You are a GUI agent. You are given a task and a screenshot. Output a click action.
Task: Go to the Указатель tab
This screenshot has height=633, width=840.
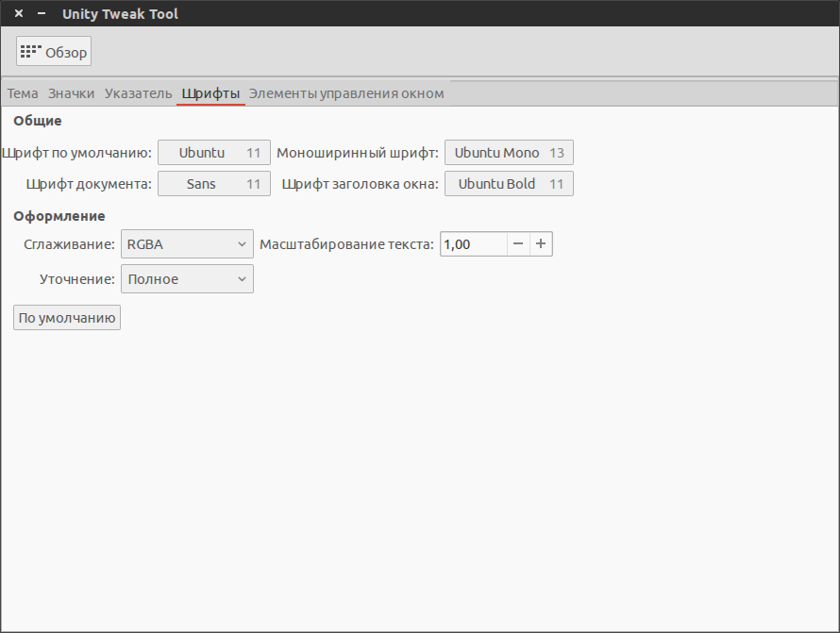pyautogui.click(x=138, y=93)
